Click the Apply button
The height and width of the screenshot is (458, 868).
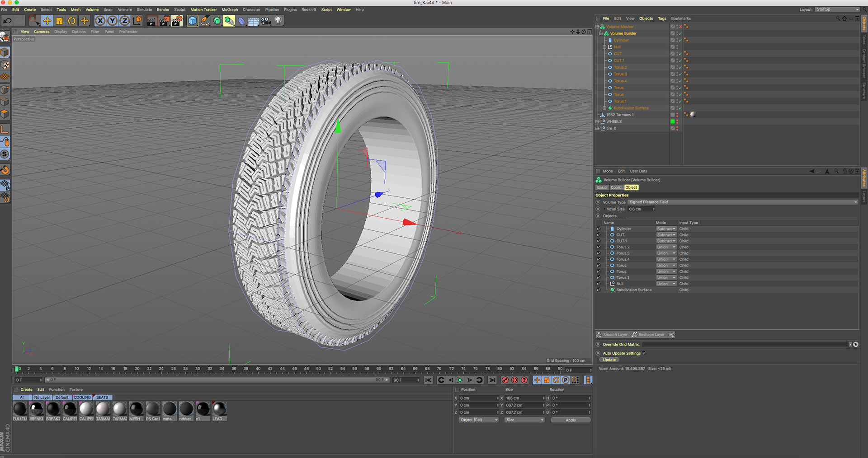click(x=571, y=420)
